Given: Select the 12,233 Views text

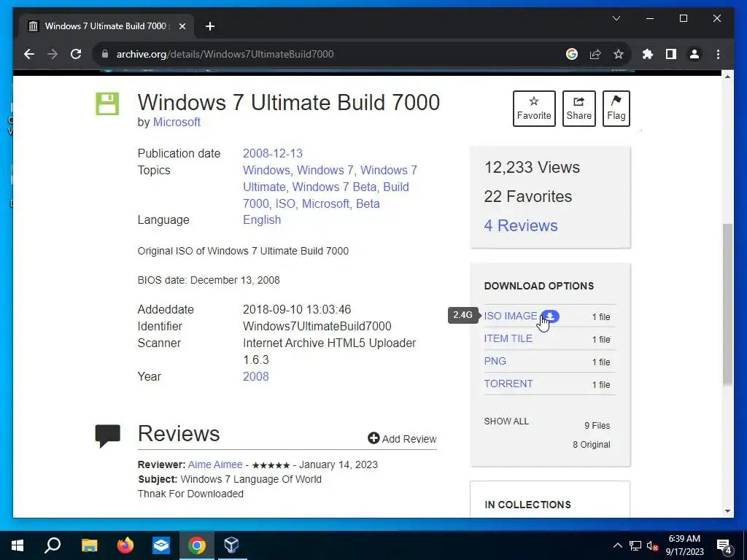Looking at the screenshot, I should pos(532,167).
